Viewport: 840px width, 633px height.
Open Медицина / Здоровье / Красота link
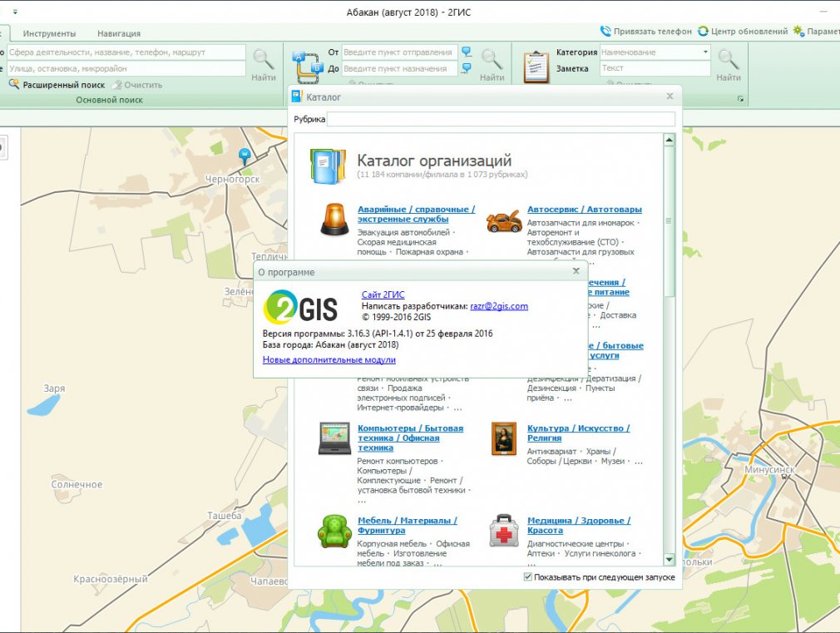[x=579, y=525]
